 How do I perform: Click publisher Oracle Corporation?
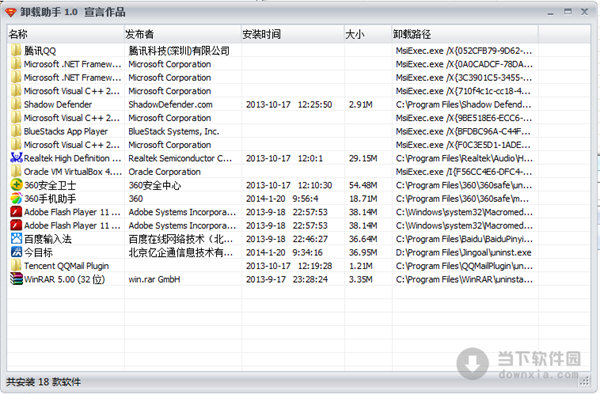(165, 172)
